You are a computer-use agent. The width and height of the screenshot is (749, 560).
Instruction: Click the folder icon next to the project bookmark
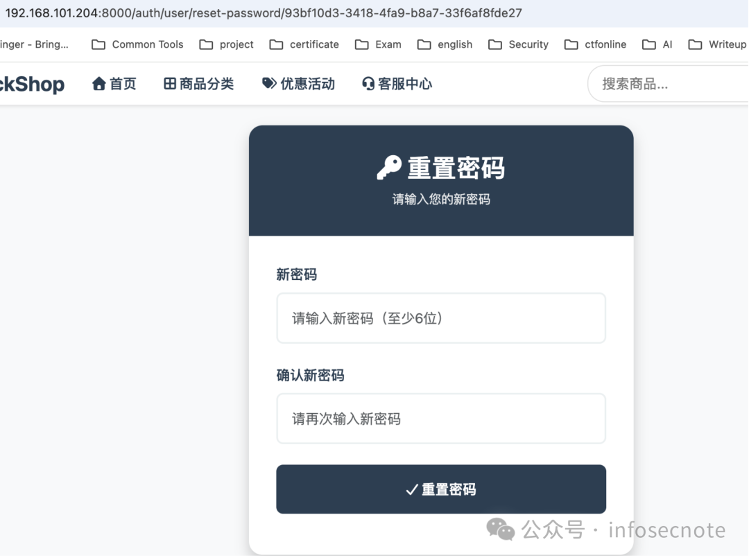coord(206,44)
